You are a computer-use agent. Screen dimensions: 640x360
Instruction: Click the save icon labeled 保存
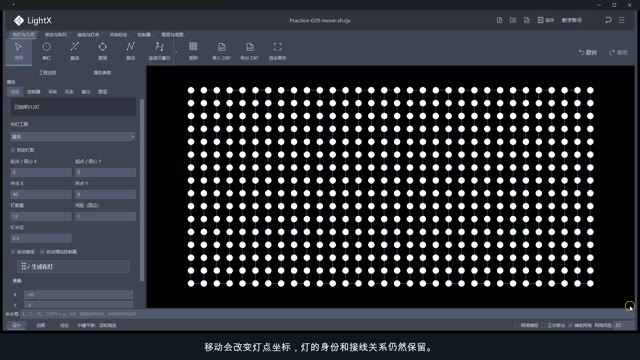pyautogui.click(x=546, y=20)
